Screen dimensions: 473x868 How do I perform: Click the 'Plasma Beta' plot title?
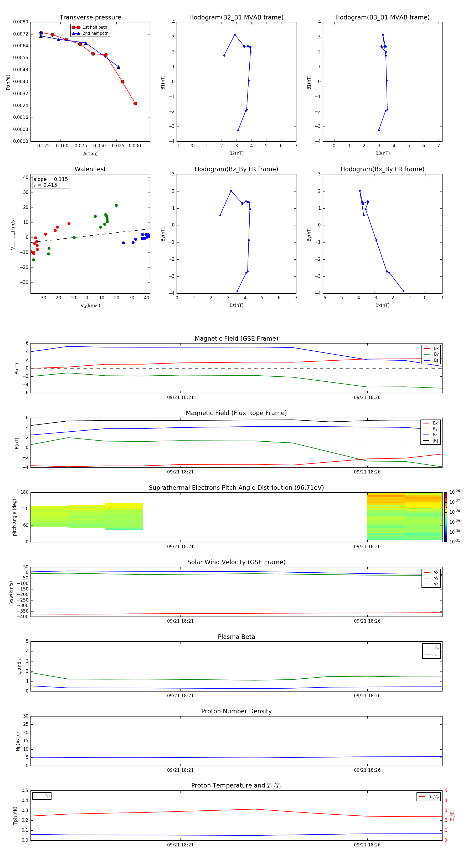(x=236, y=637)
